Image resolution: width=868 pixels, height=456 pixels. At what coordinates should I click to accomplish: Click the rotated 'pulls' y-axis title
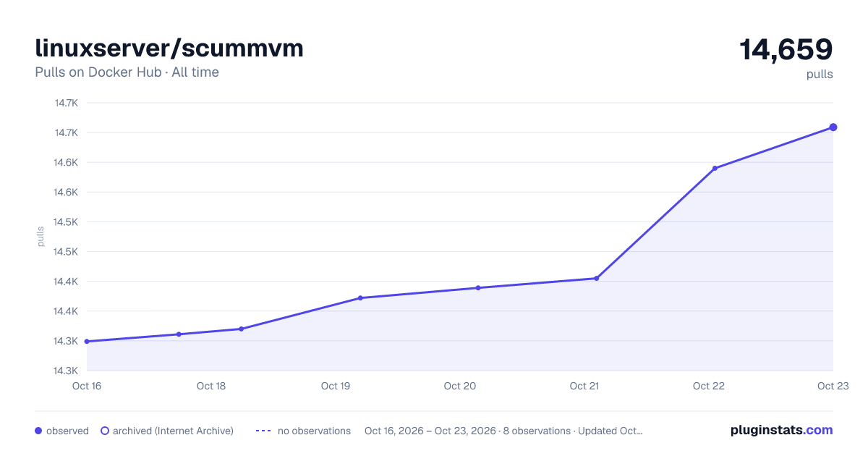coord(41,237)
